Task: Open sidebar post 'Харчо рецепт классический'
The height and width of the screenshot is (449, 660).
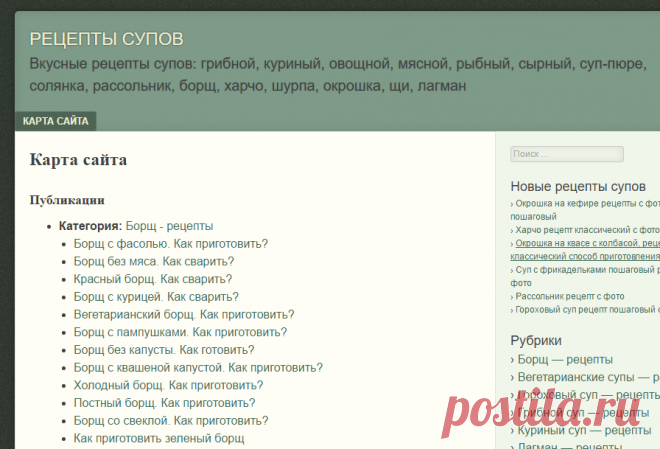Action: point(587,230)
